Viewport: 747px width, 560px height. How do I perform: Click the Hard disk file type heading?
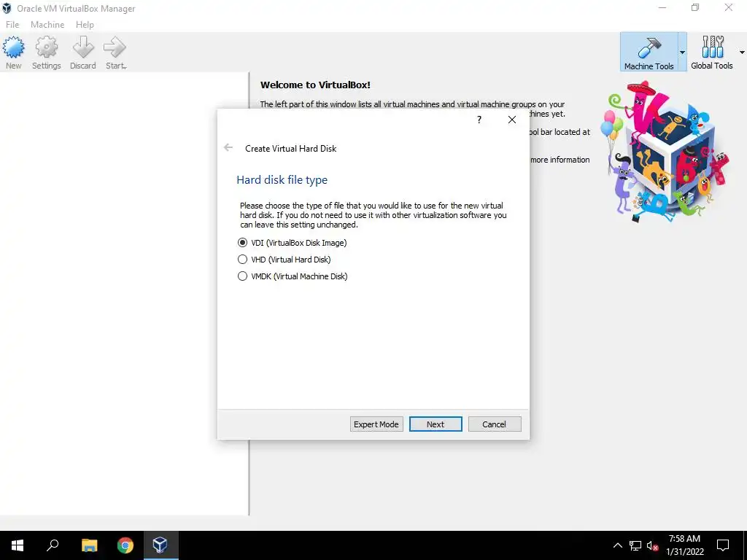[282, 180]
